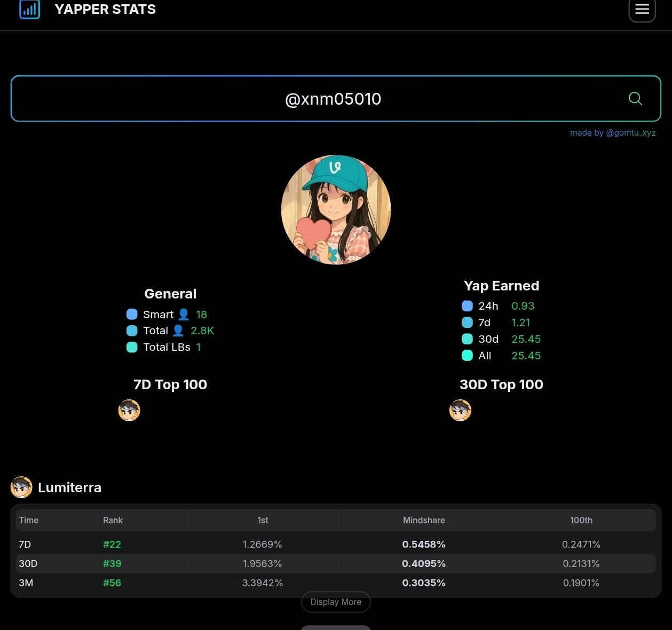The height and width of the screenshot is (630, 672).
Task: Select the #22 rank in 7D row
Action: click(112, 545)
